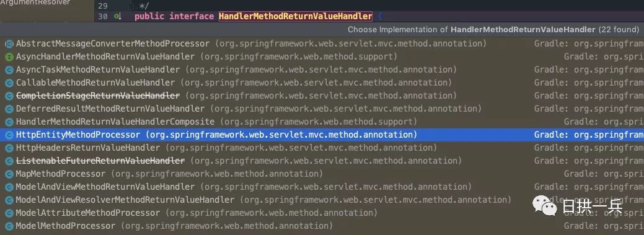The height and width of the screenshot is (235, 644).
Task: Click the class icon beside HttpEntityMethodProcessor
Action: pos(9,135)
